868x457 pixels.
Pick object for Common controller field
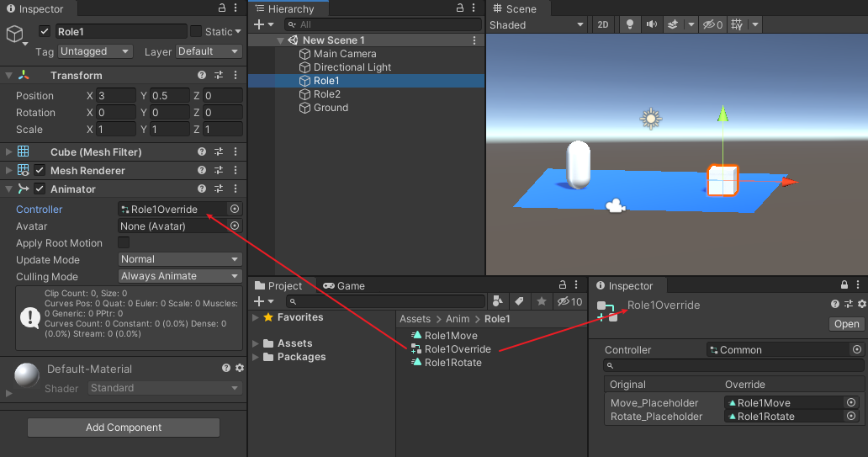pos(857,349)
